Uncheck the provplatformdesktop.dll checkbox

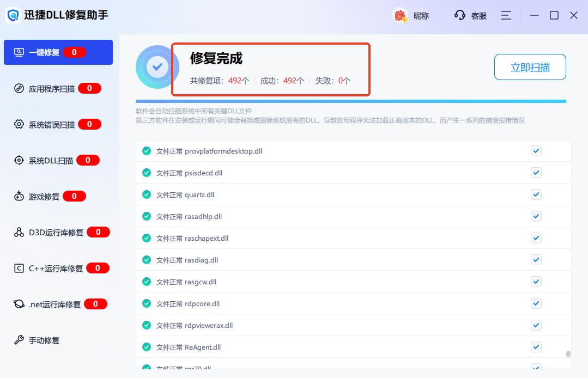pos(536,151)
